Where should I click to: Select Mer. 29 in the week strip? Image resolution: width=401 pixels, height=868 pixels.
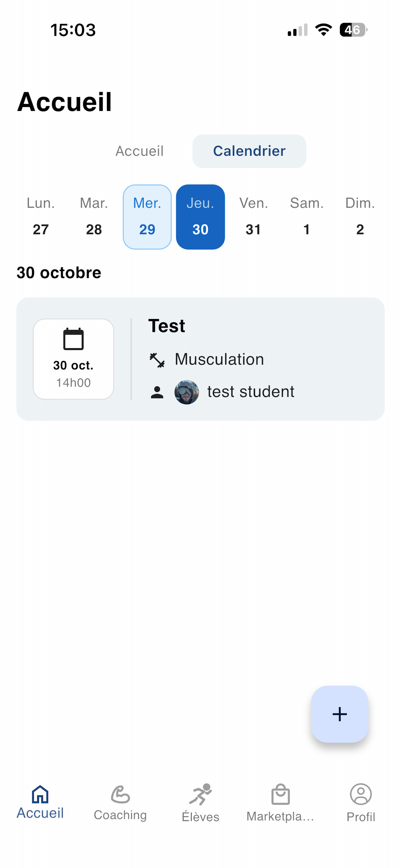point(147,217)
